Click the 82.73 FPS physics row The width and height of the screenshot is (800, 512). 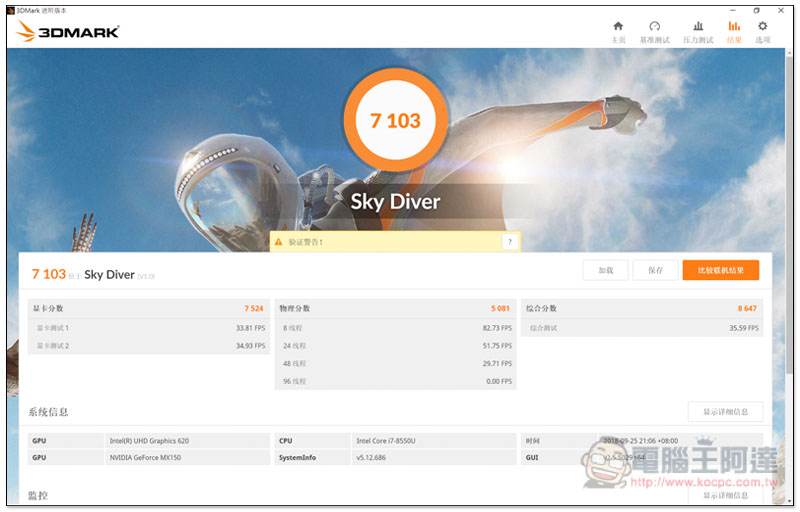point(395,328)
